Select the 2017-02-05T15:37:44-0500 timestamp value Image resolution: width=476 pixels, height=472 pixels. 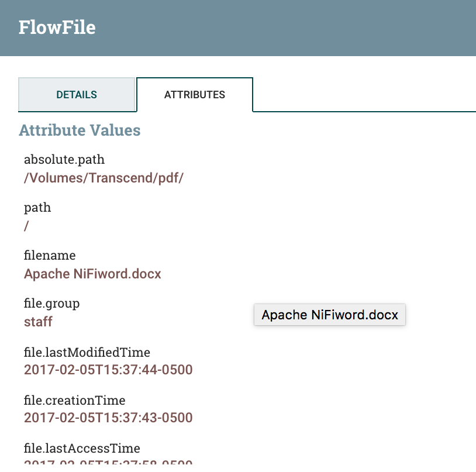tap(108, 370)
